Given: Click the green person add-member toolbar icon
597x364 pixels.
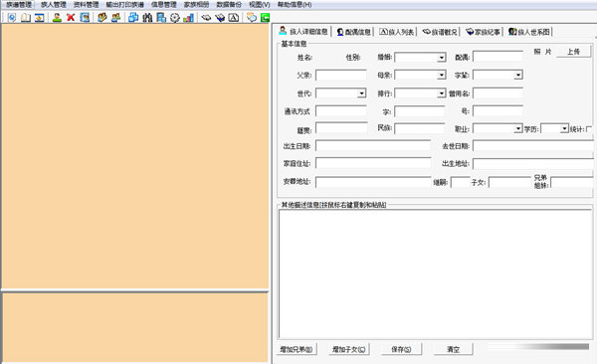Looking at the screenshot, I should tap(57, 18).
